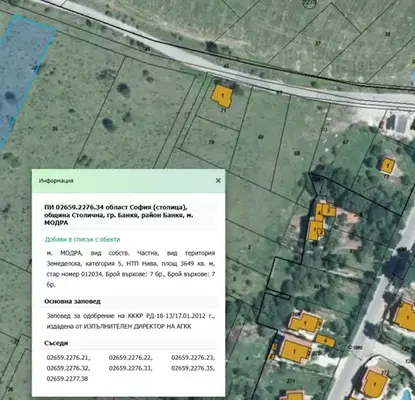The height and width of the screenshot is (400, 415).
Task: Click map parcel labeled 37
Action: click(x=318, y=43)
